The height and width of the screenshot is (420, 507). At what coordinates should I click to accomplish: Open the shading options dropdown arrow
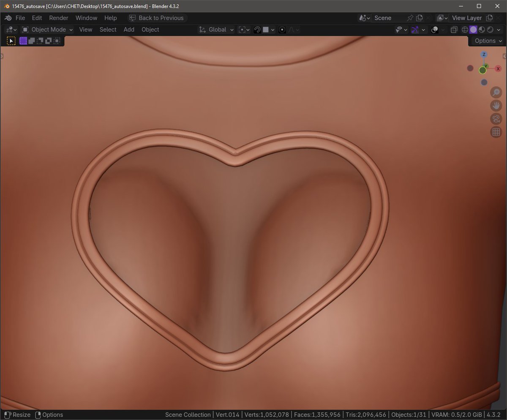[x=499, y=30]
